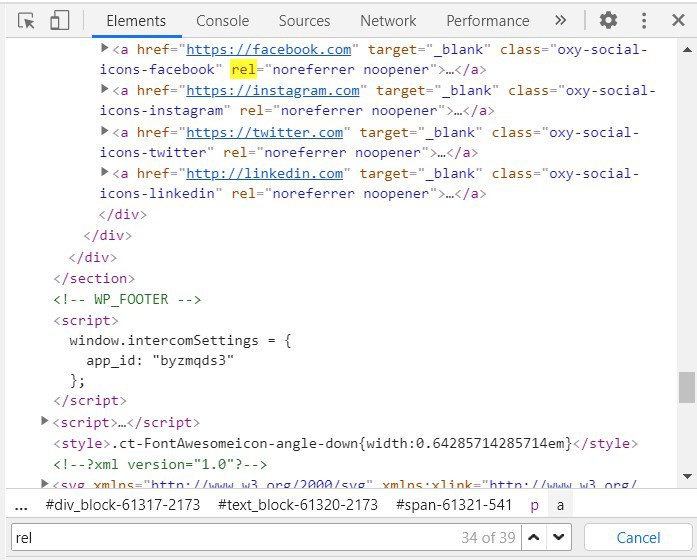Switch to the Console tab

222,21
